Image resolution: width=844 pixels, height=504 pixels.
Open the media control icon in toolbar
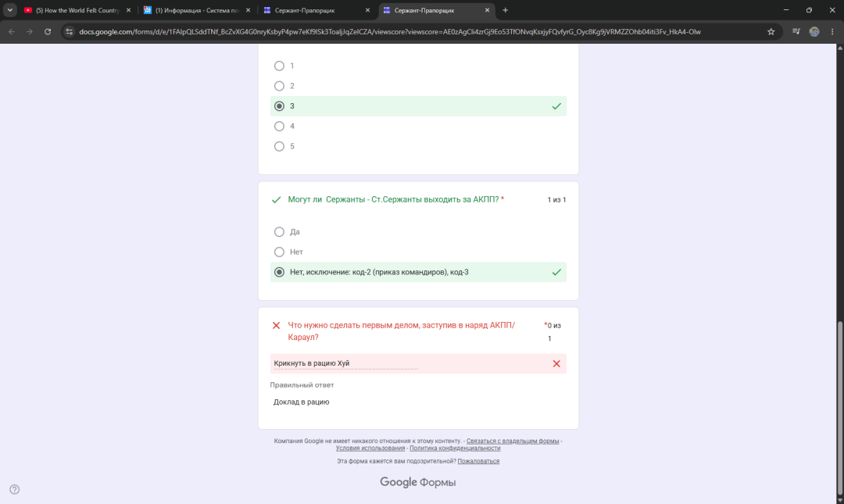796,32
